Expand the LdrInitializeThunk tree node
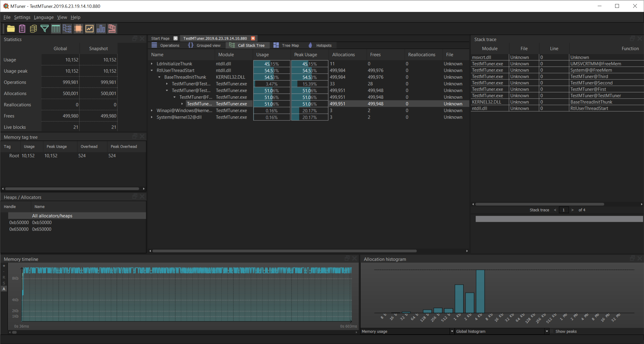Viewport: 644px width, 344px height. (151, 64)
